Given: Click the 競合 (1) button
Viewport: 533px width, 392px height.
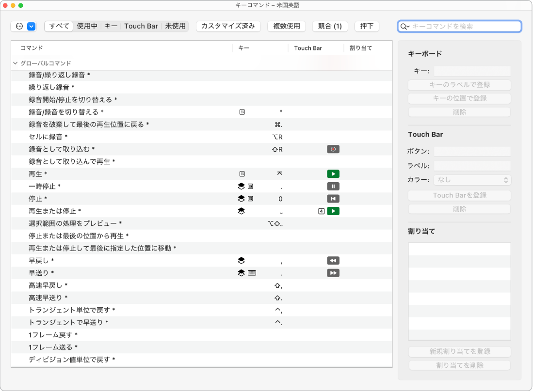Looking at the screenshot, I should tap(330, 26).
